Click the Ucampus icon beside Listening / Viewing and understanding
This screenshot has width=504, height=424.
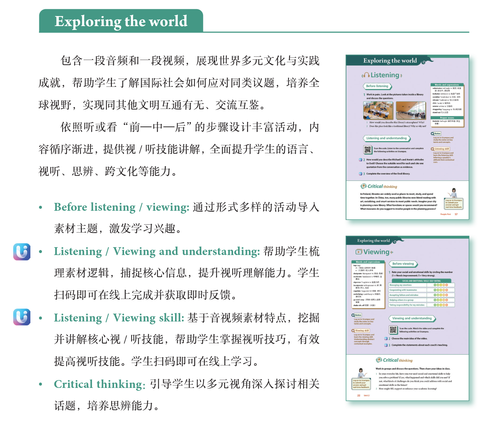tap(22, 252)
